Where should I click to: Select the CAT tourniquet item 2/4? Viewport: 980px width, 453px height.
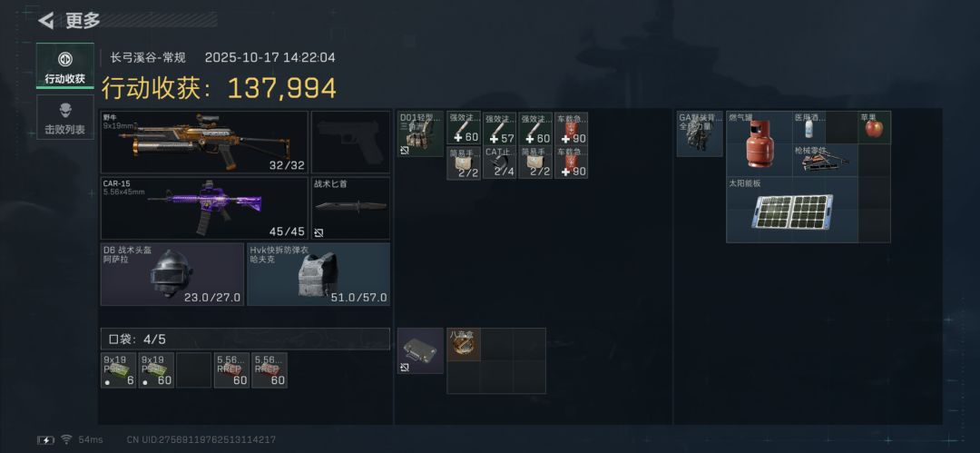pos(499,162)
